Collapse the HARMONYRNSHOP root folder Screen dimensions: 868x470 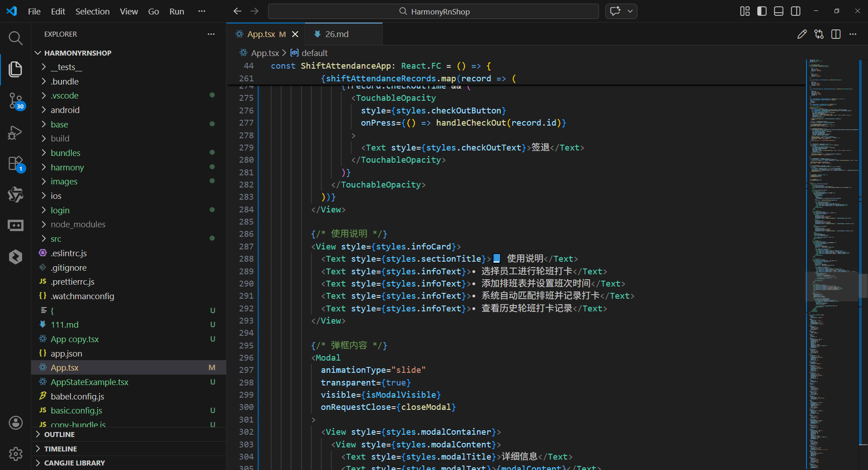pos(128,53)
